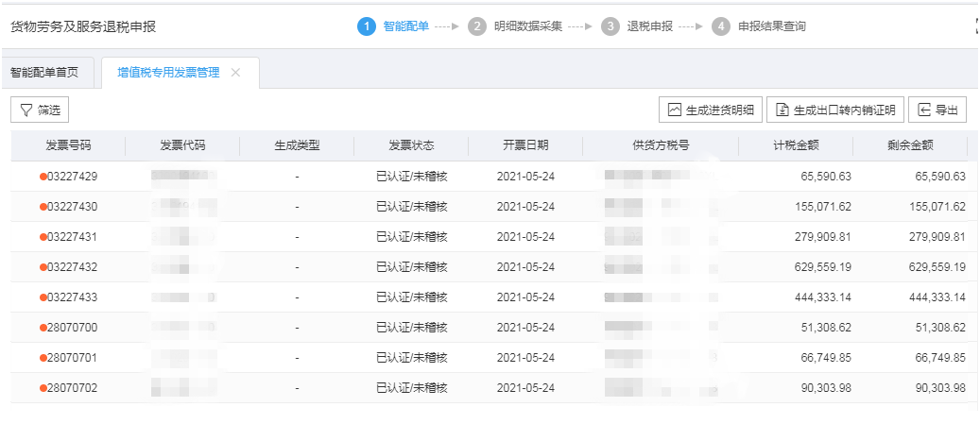Click the 生成进货明细 button
Viewport: 980px width, 424px height.
point(711,110)
